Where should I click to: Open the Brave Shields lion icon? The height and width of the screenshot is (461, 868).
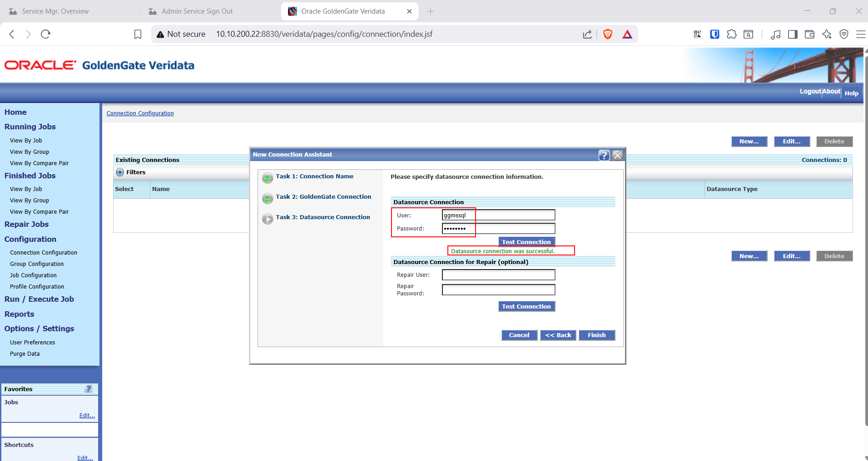coord(608,34)
